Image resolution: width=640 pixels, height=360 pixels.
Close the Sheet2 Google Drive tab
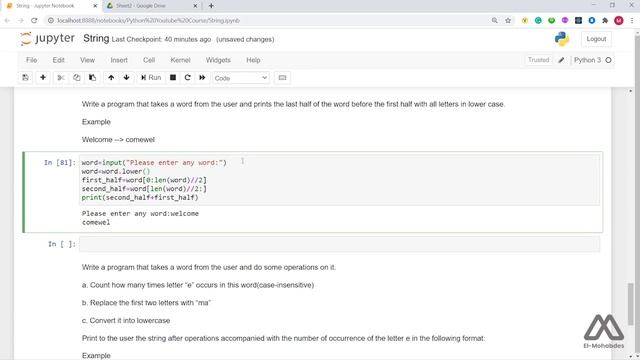pos(195,6)
